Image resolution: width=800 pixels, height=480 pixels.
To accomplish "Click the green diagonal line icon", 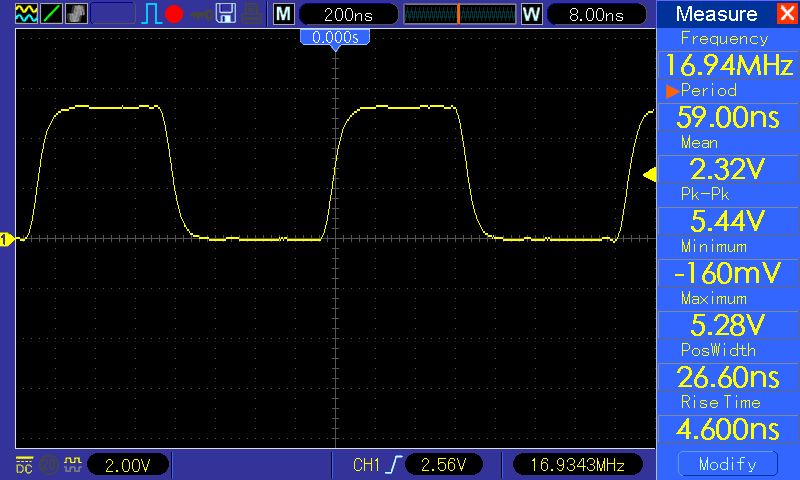I will pos(51,13).
